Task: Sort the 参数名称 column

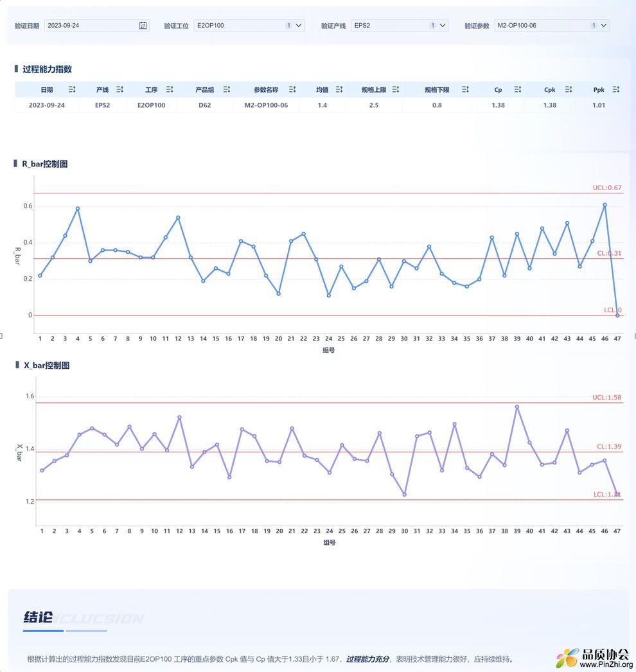Action: [292, 89]
